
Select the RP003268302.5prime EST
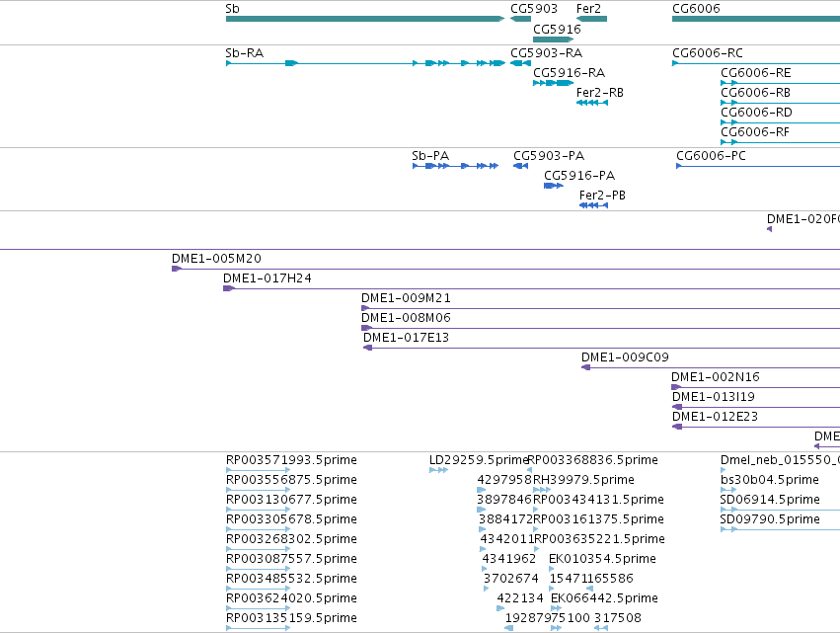coord(259,549)
